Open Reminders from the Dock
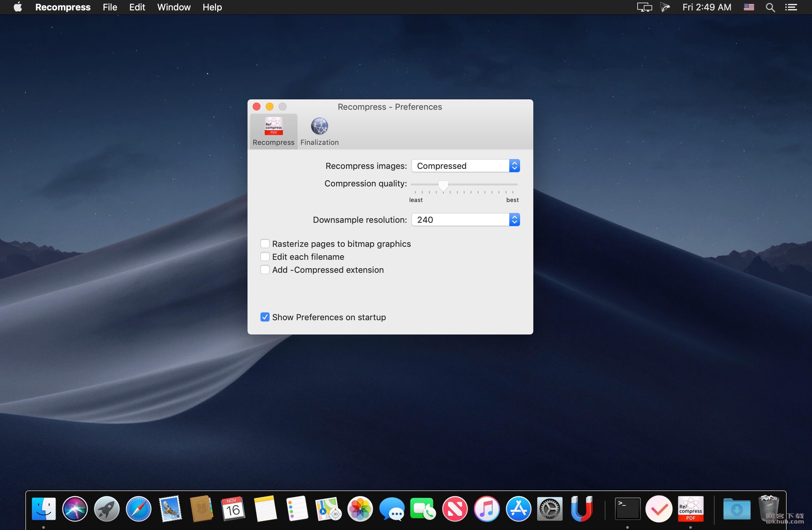 [297, 509]
